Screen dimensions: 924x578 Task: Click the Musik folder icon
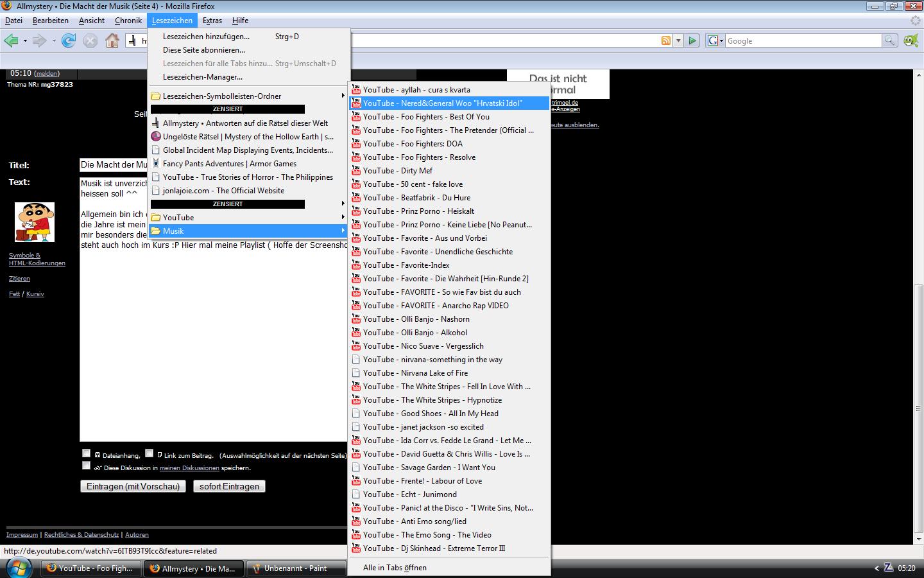coord(155,231)
